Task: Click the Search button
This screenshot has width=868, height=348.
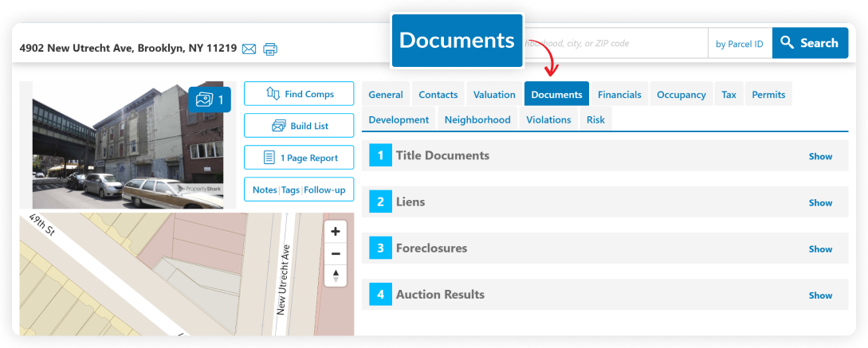Action: 810,42
